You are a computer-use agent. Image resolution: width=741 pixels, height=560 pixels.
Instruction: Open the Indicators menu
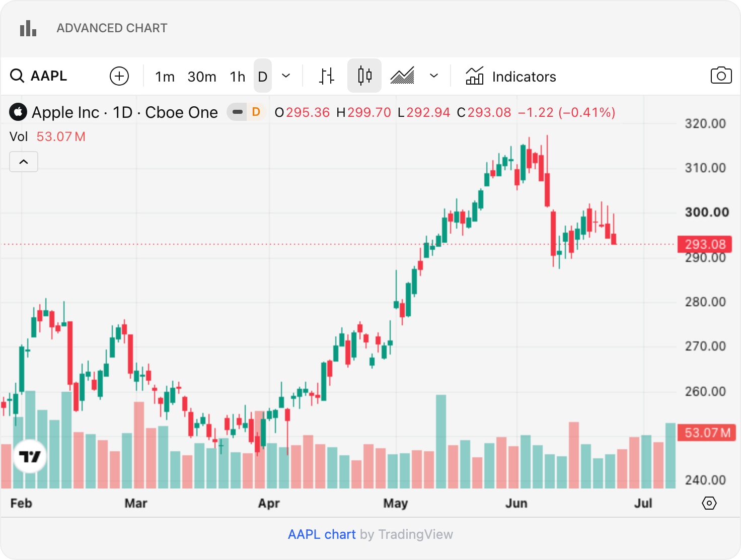point(510,77)
